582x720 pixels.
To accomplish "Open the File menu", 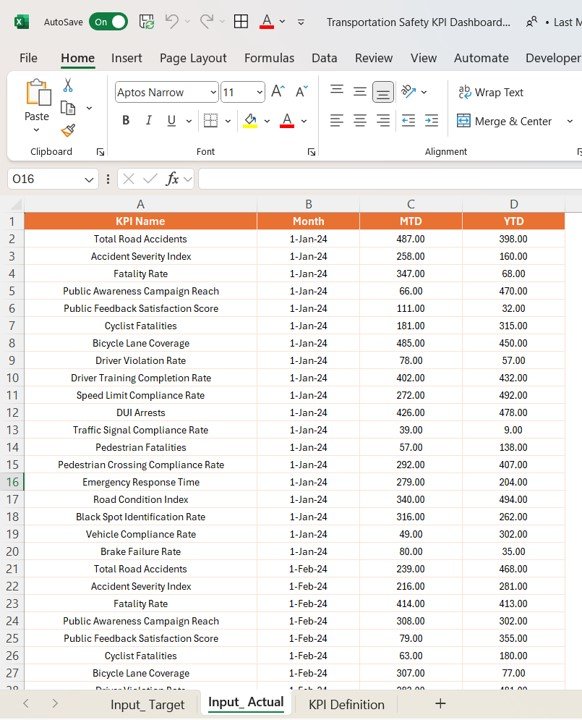I will tap(28, 58).
